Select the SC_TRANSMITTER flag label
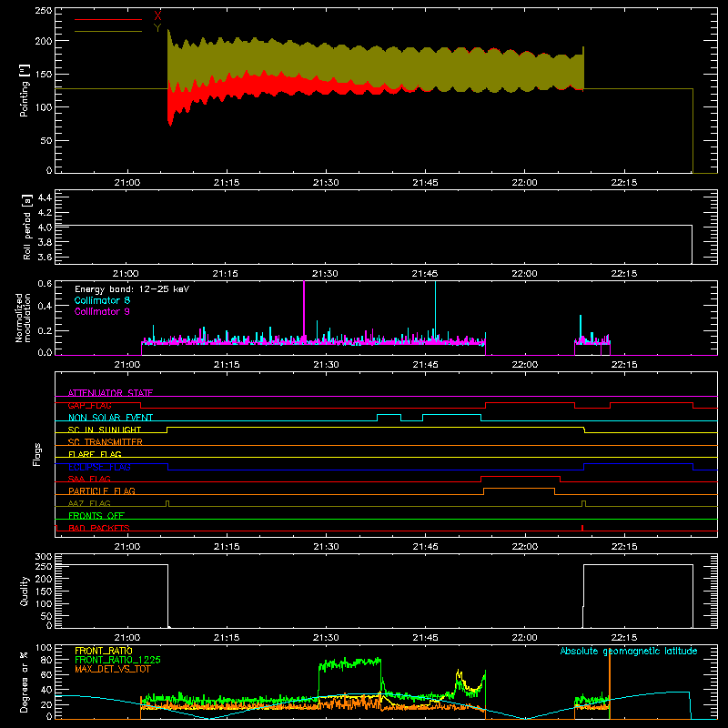This screenshot has width=728, height=728. [x=106, y=441]
